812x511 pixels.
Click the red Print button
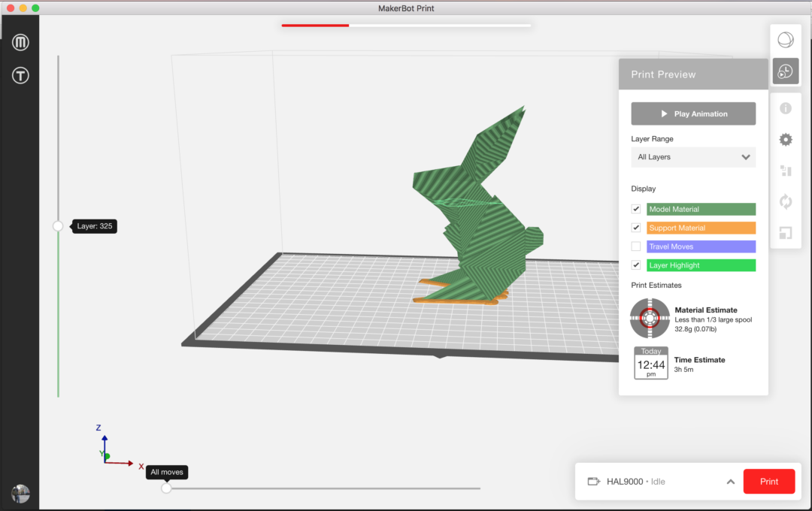tap(768, 481)
